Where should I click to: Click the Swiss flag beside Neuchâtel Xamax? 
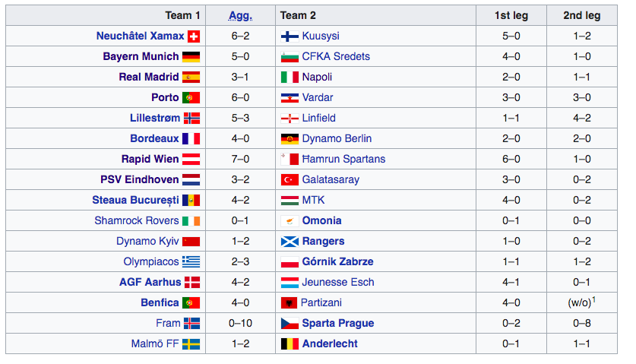coord(194,36)
